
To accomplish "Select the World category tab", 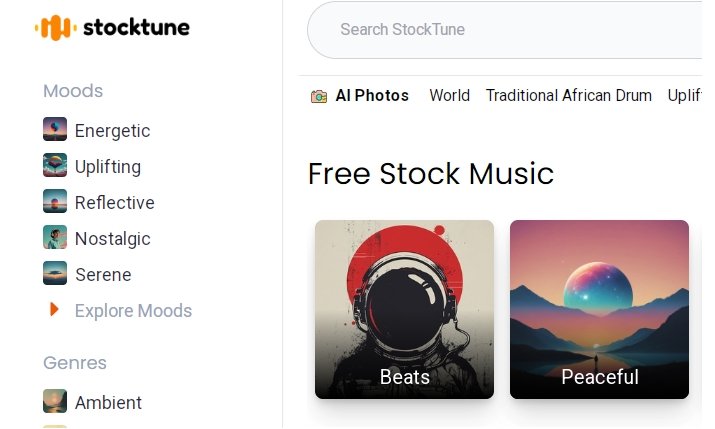I will tap(449, 96).
